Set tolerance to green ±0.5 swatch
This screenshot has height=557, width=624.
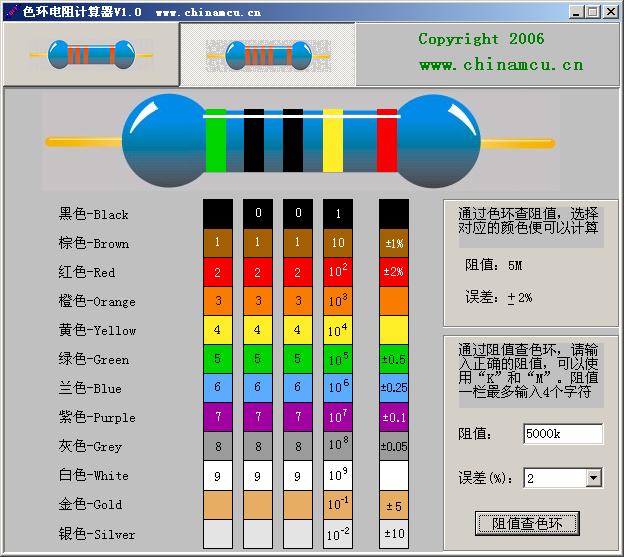click(394, 359)
